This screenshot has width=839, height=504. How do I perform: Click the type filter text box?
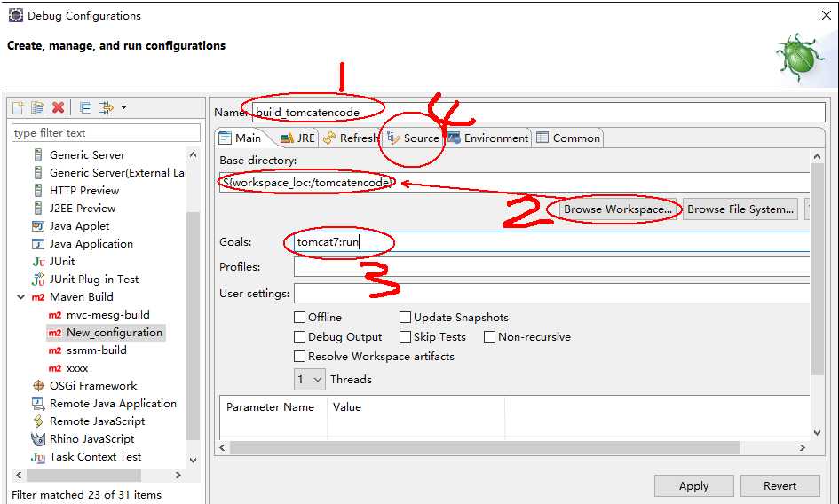point(106,133)
